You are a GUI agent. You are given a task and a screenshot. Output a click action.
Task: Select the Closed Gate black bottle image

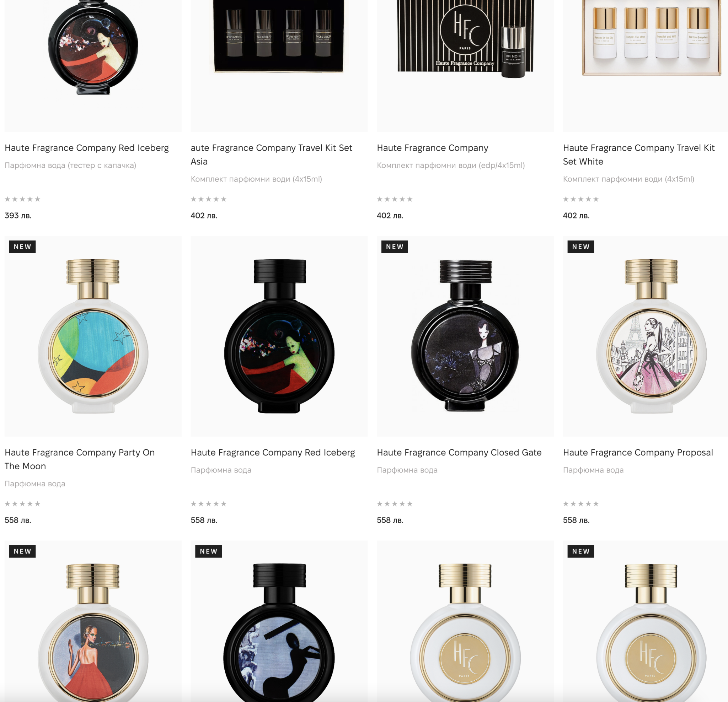465,336
